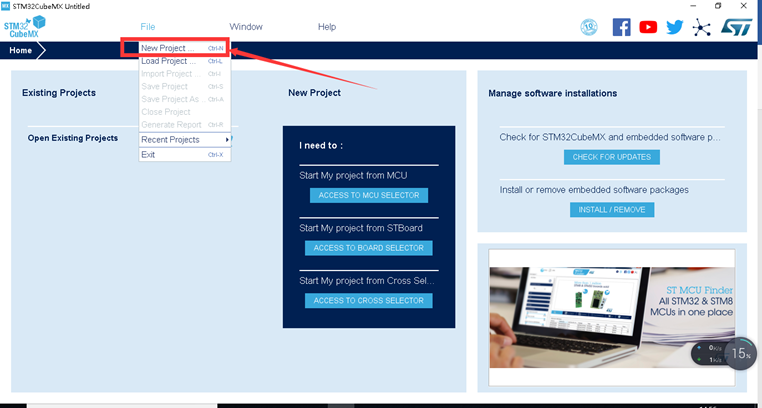Open the YouTube icon link

[648, 27]
